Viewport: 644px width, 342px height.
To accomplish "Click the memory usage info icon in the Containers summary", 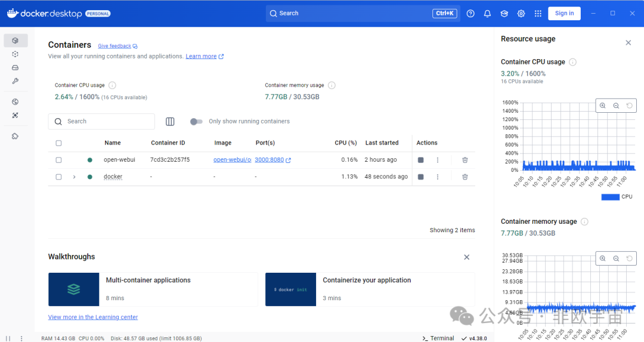I will pos(332,85).
